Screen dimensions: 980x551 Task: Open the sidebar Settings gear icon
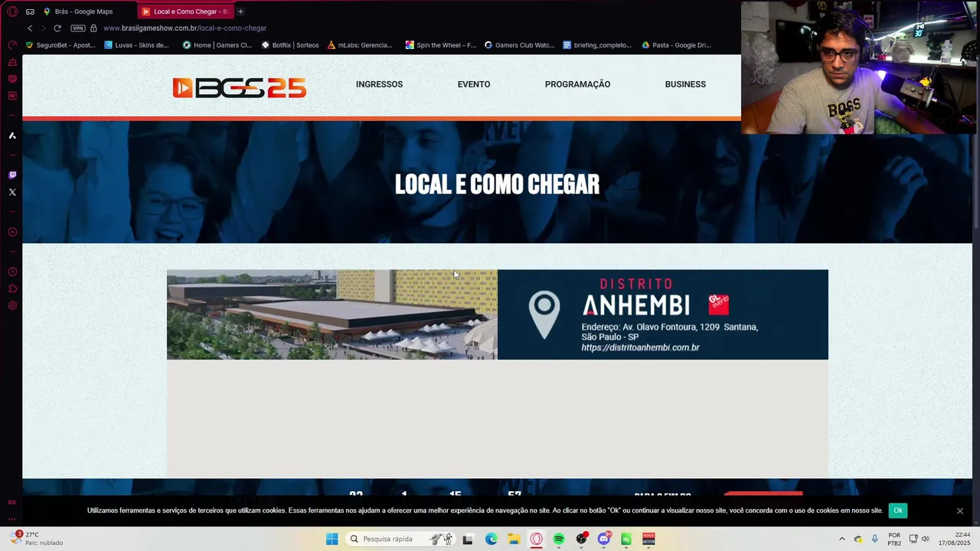click(12, 305)
